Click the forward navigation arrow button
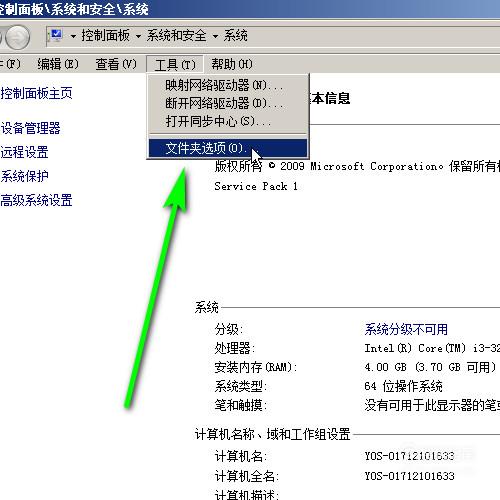 click(x=17, y=37)
